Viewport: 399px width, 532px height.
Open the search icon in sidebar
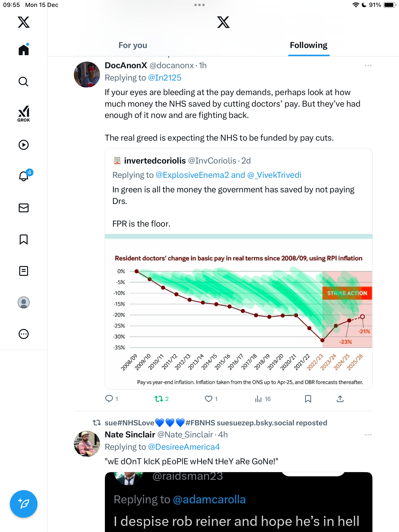point(24,82)
